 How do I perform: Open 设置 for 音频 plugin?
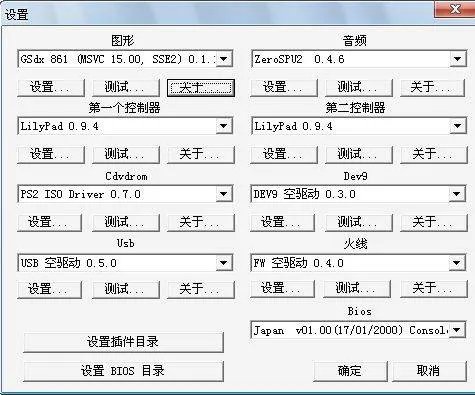pyautogui.click(x=284, y=87)
